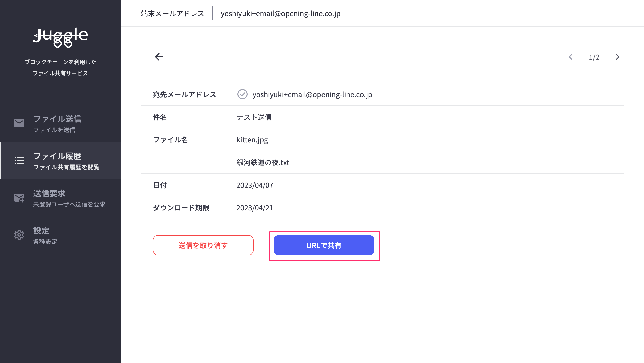Click the 1/2 page indicator
The width and height of the screenshot is (644, 363).
pos(594,57)
